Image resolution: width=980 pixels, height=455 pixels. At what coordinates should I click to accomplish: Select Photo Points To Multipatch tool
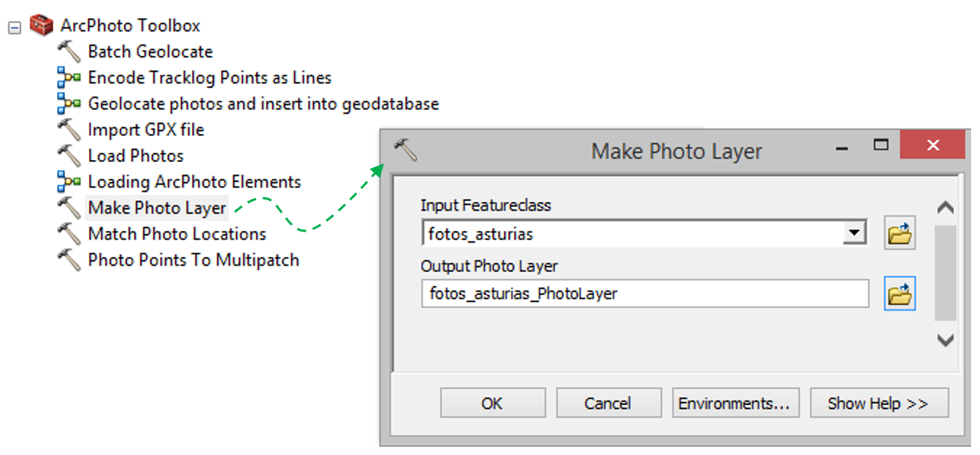click(193, 260)
